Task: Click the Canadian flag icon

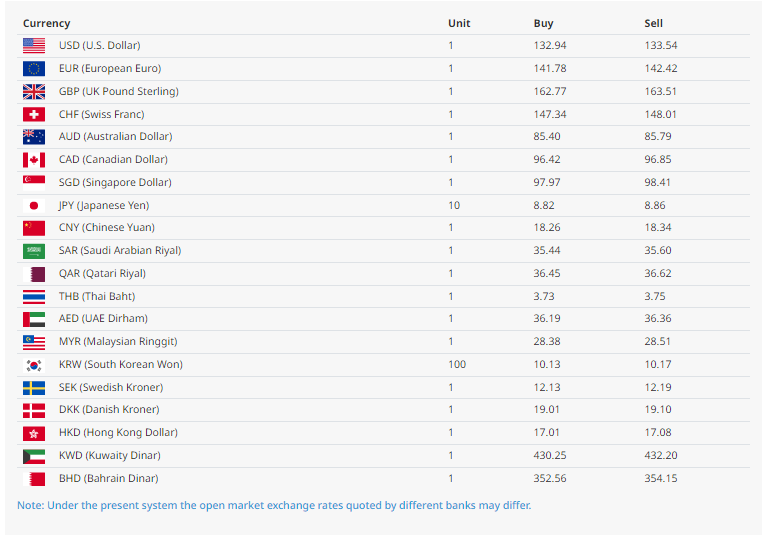Action: click(x=34, y=160)
